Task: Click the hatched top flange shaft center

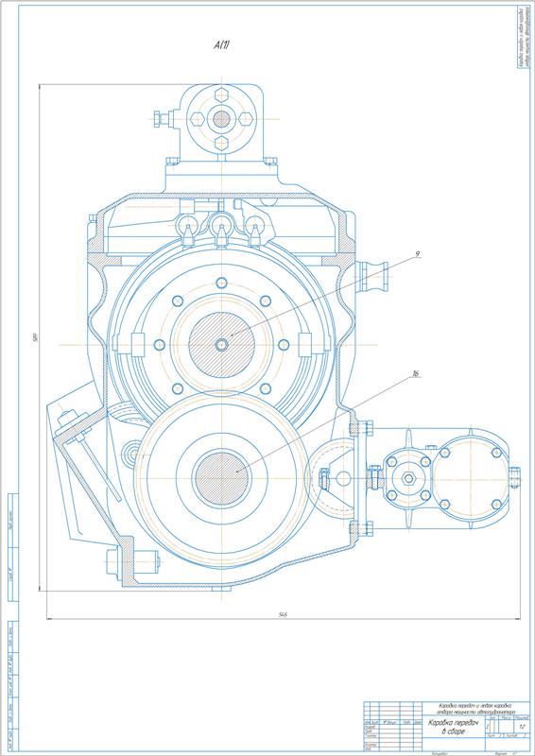Action: click(221, 119)
